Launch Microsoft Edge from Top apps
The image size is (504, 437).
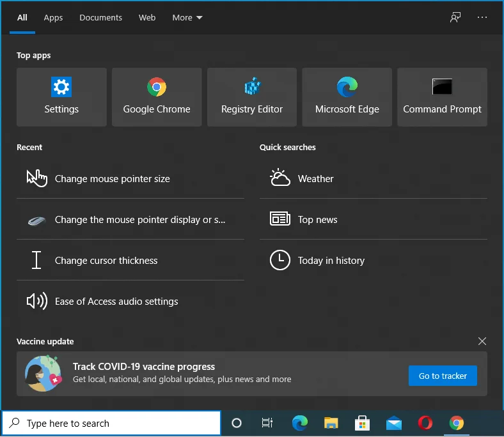347,96
